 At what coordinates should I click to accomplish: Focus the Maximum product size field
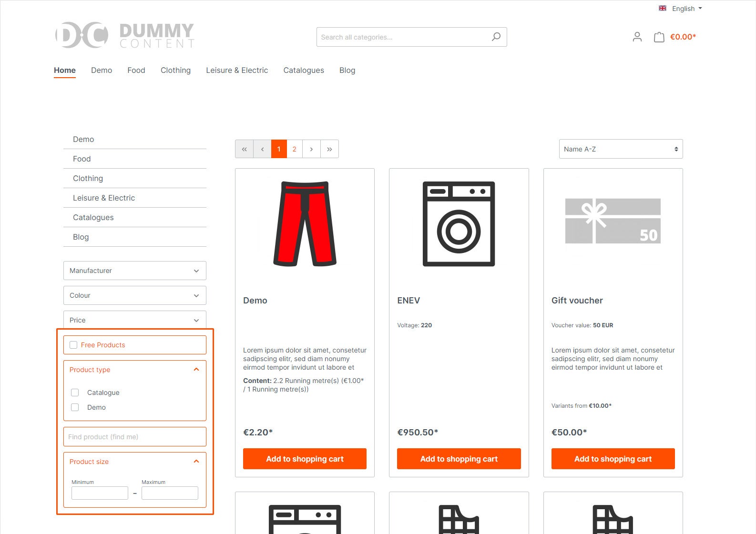pos(170,493)
